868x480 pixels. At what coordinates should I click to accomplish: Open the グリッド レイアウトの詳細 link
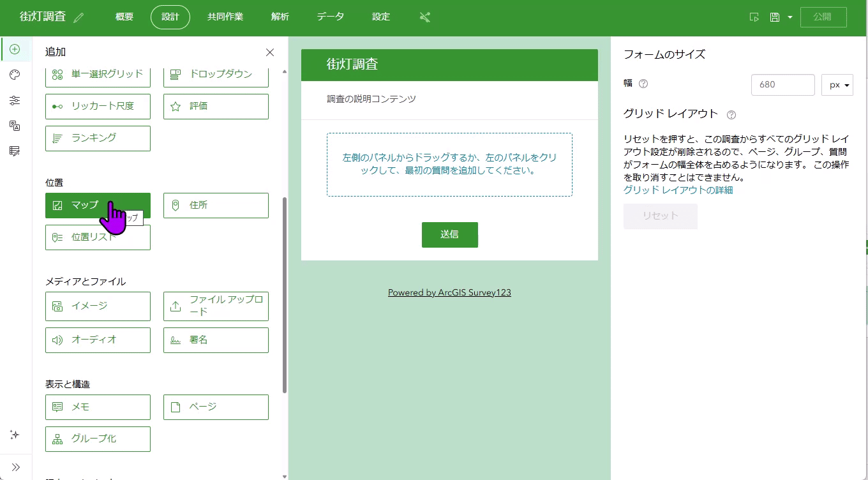click(x=678, y=190)
